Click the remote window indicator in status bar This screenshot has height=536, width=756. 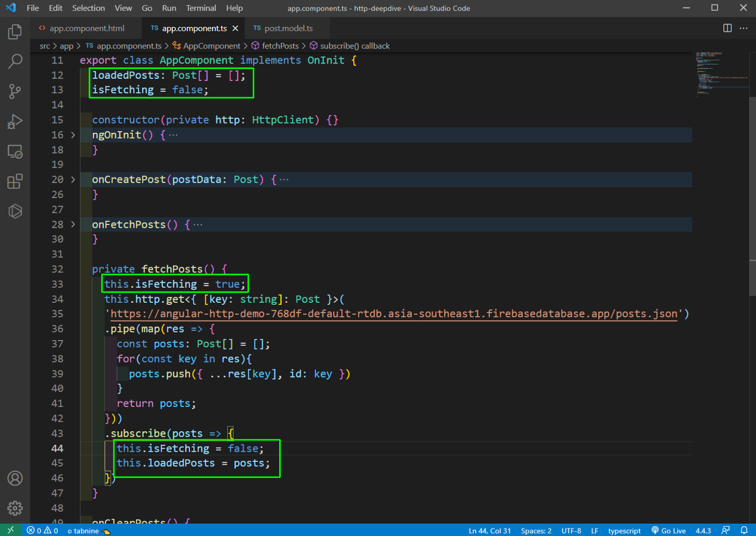click(10, 530)
